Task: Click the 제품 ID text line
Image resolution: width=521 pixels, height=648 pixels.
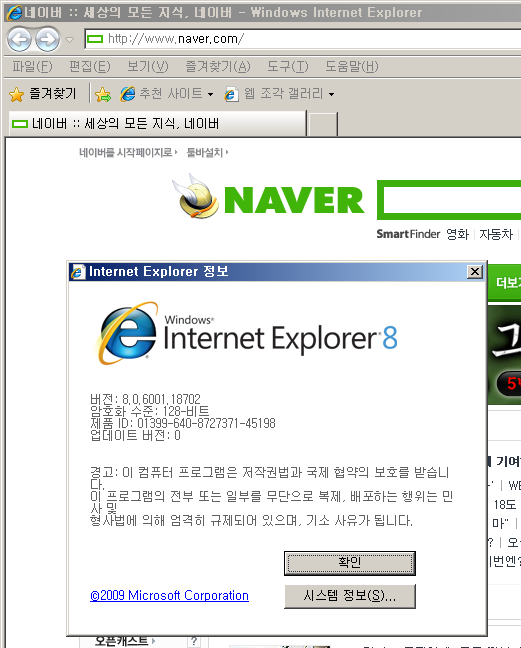Action: click(x=183, y=423)
